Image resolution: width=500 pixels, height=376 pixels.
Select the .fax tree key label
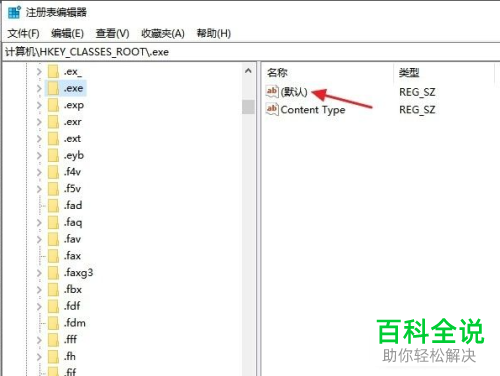coord(72,256)
